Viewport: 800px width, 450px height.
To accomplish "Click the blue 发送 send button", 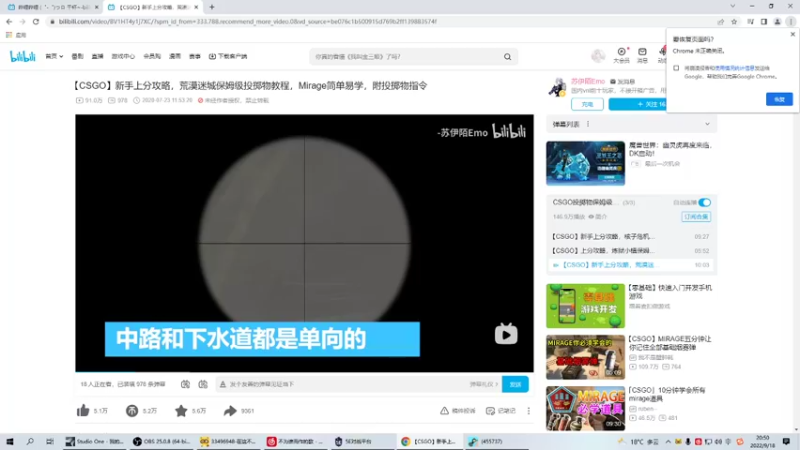I will point(515,384).
